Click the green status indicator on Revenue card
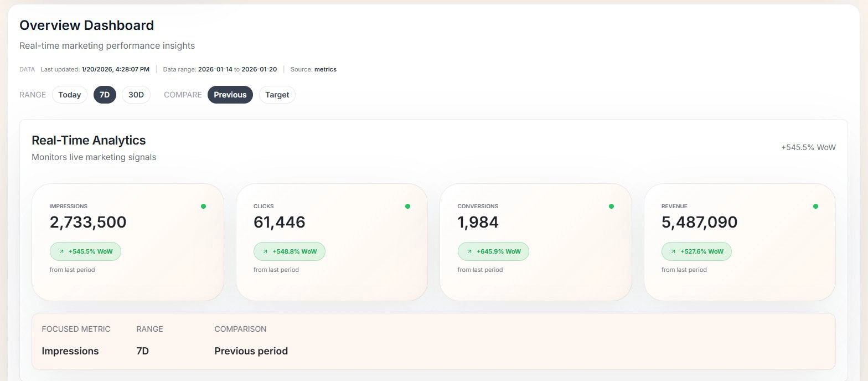This screenshot has height=381, width=868. (815, 205)
